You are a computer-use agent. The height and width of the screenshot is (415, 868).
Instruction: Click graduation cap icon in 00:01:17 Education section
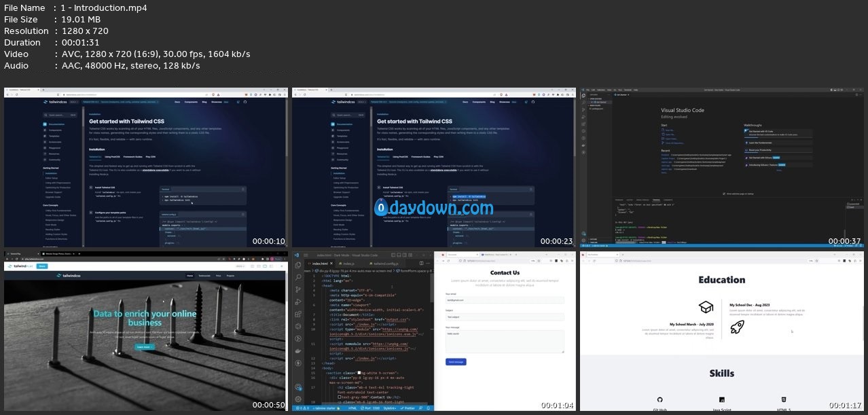click(706, 306)
